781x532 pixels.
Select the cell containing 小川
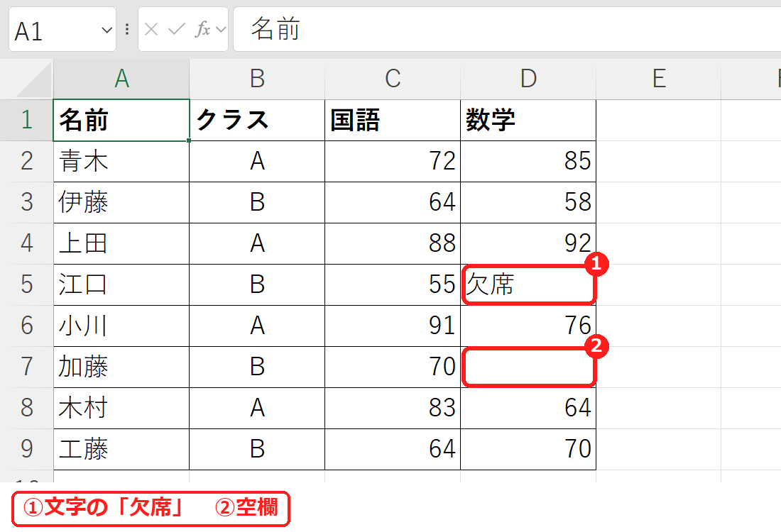pos(121,326)
